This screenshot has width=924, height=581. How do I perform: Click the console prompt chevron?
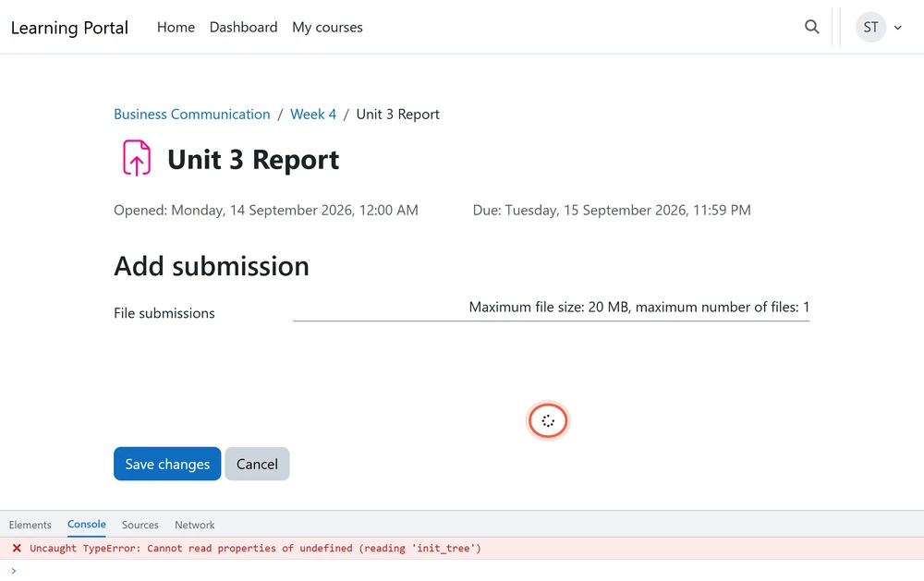click(x=14, y=571)
